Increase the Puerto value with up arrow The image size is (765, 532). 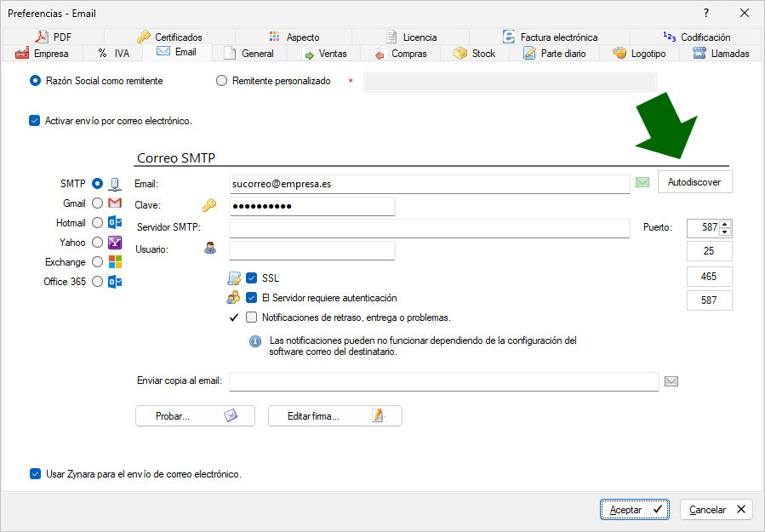coord(725,223)
